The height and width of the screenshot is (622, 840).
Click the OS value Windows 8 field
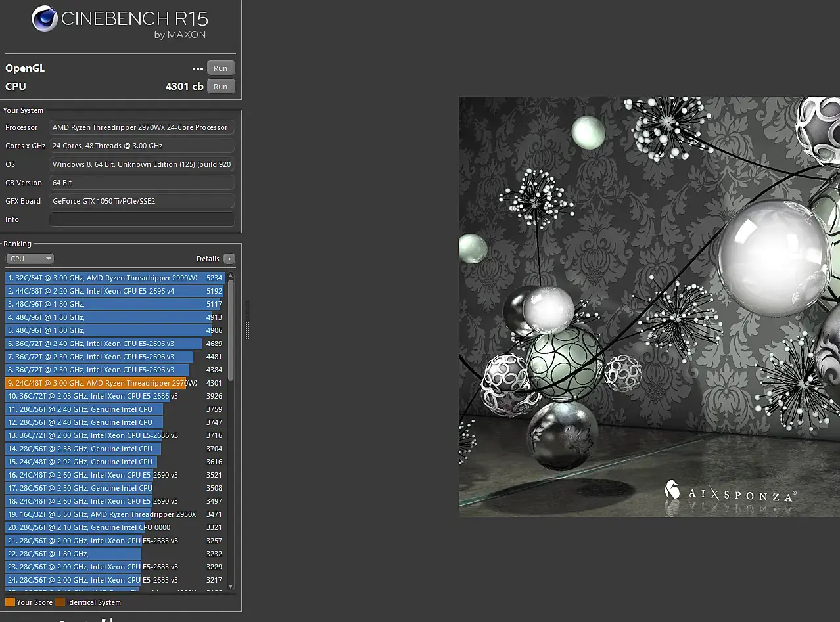point(142,164)
